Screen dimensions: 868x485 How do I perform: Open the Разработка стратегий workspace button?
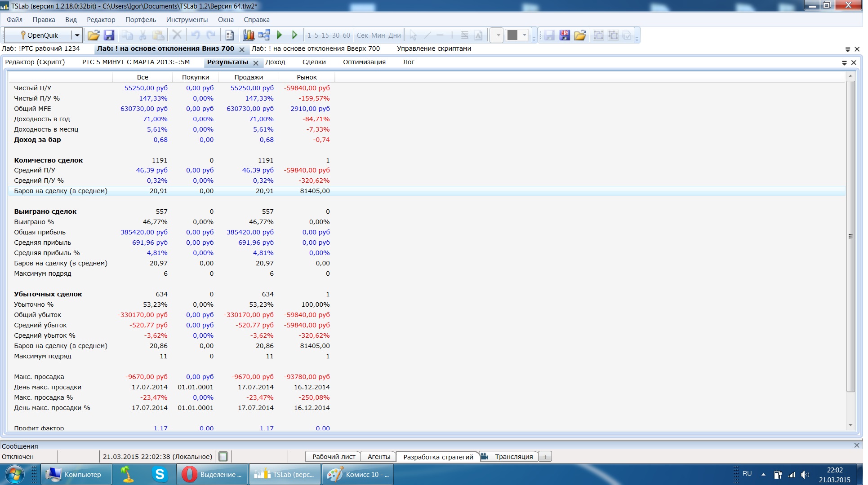[438, 457]
